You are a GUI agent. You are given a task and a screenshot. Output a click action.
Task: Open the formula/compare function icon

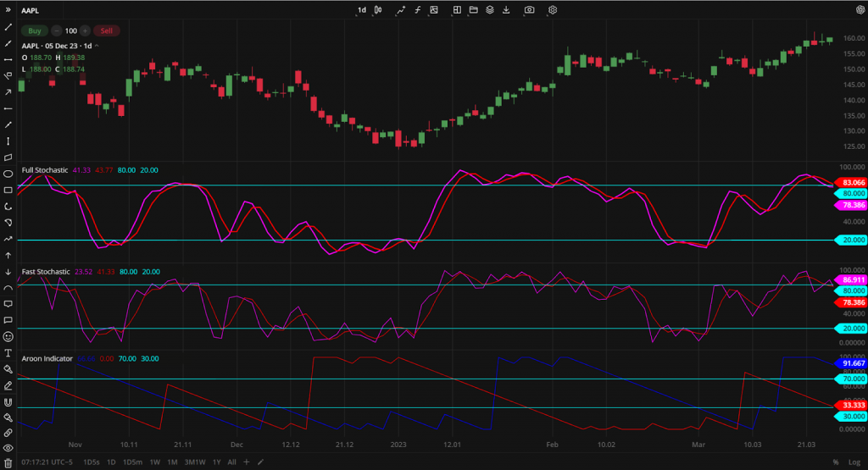coord(417,10)
